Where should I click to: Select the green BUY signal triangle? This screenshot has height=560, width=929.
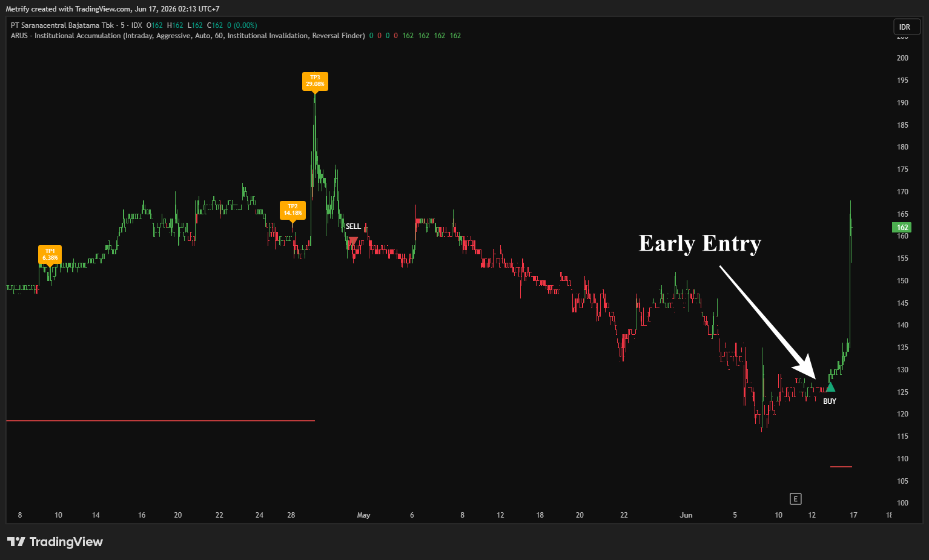[830, 387]
